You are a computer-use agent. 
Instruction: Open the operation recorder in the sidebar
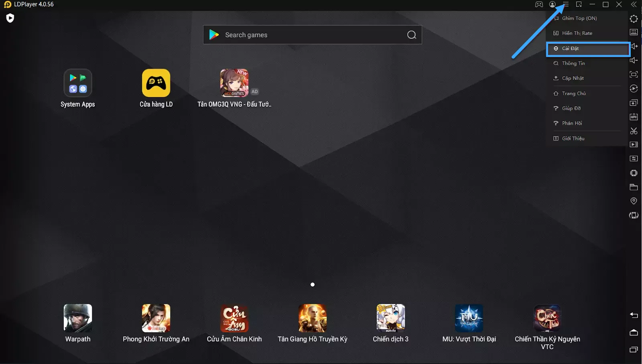(634, 89)
